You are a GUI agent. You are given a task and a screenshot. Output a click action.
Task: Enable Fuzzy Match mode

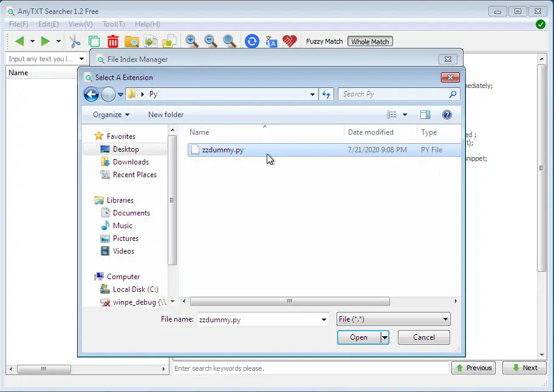point(324,41)
